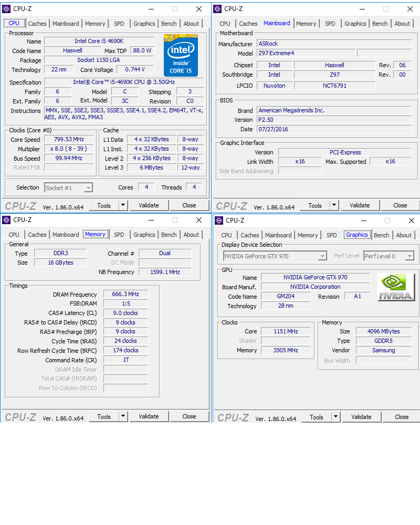Select the Graphics tab in the Mainboard window
Viewport: 420px width, 525px height.
tap(355, 24)
